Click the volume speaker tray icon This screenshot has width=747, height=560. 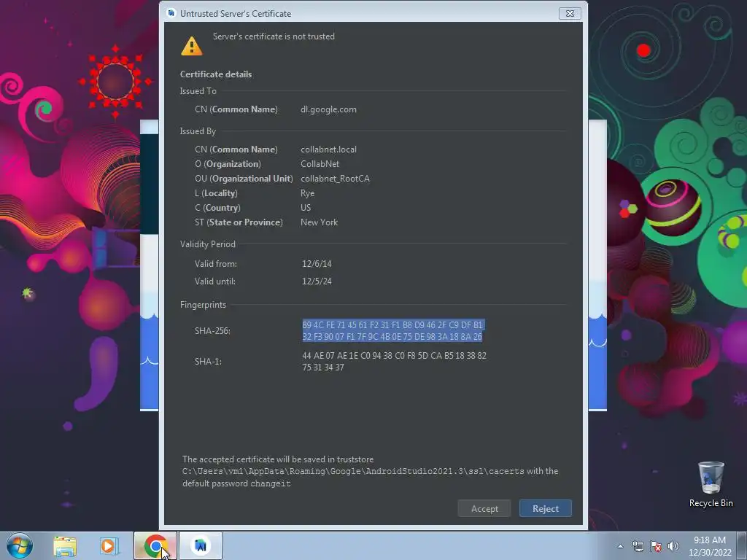coord(673,546)
